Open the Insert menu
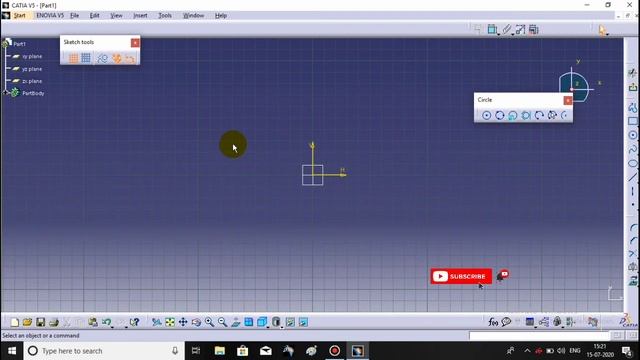This screenshot has width=640, height=360. tap(140, 16)
